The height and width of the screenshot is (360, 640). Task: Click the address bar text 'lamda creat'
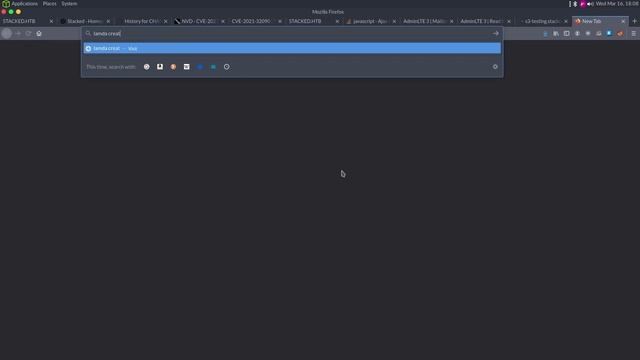click(107, 33)
